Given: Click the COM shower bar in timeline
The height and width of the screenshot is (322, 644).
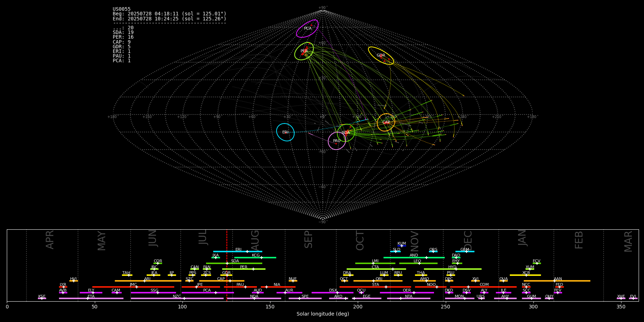Looking at the screenshot, I should click(483, 287).
